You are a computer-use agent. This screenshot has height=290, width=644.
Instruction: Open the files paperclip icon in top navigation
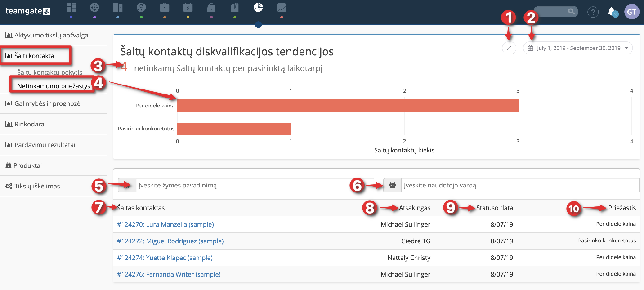234,7
